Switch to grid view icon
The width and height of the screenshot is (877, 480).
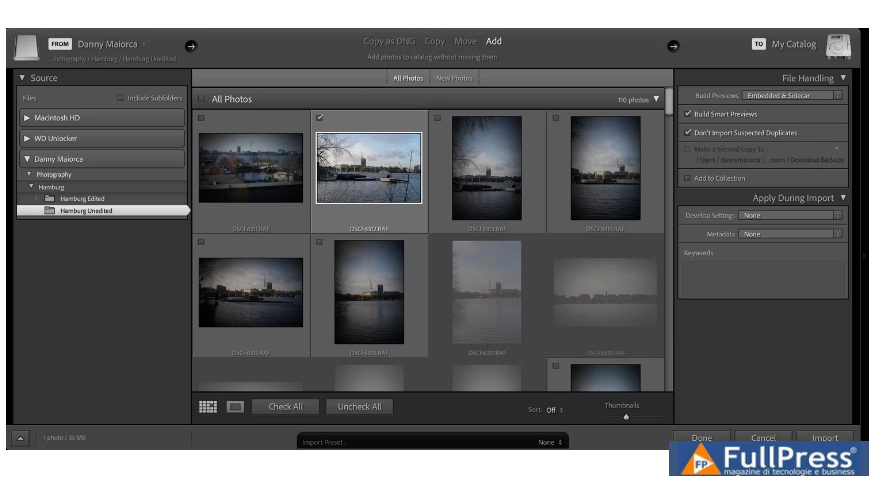pos(208,407)
